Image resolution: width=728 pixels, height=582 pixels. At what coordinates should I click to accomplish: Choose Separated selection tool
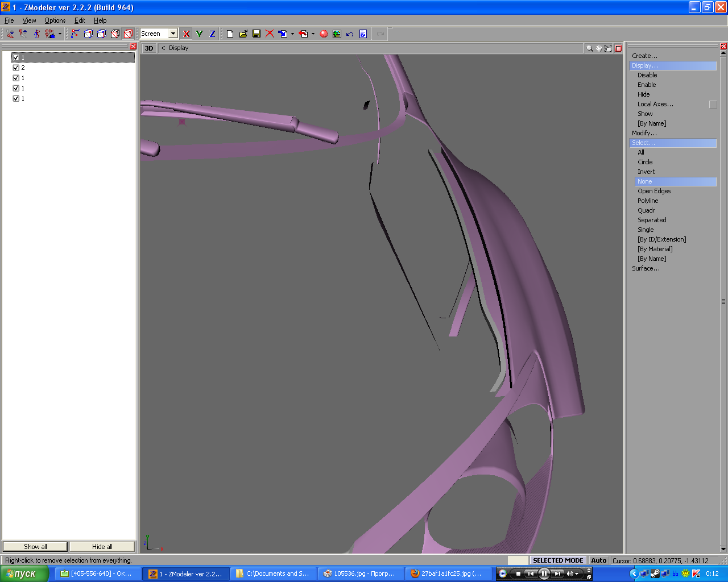652,220
